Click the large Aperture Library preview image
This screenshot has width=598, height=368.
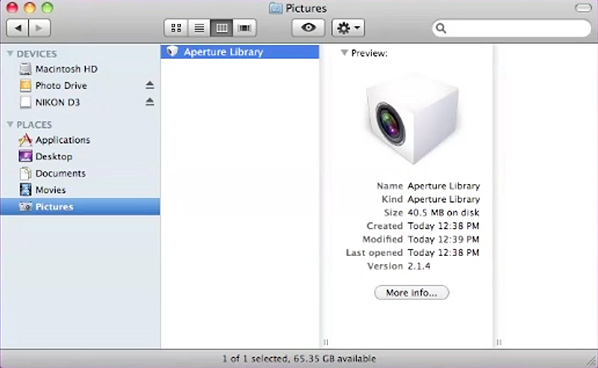pos(412,120)
